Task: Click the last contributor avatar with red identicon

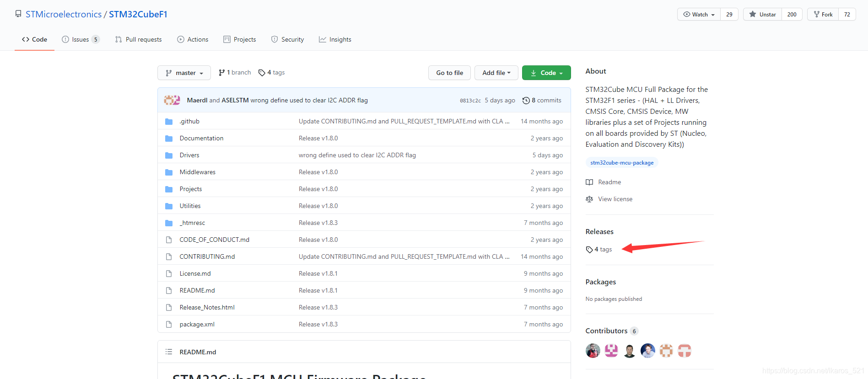Action: pos(685,351)
